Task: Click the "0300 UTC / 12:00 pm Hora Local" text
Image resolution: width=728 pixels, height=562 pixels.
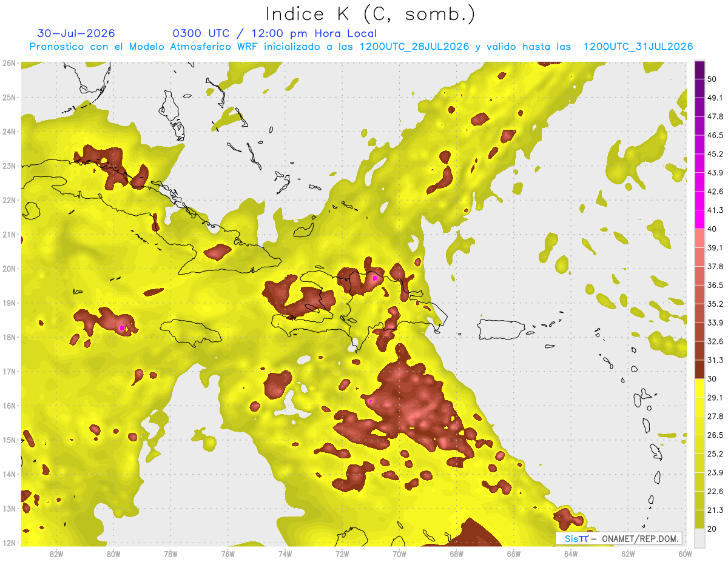Action: click(x=275, y=33)
